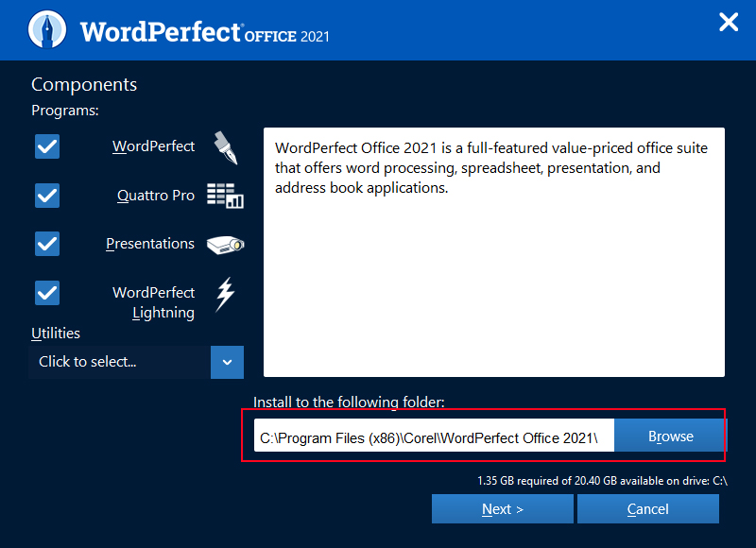Click the WordPerfect Lightning bolt icon
This screenshot has width=756, height=548.
225,294
